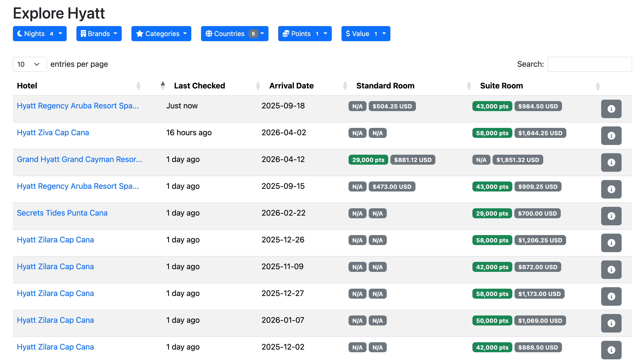This screenshot has width=644, height=362.
Task: Open Secrets Tides Punta Cana link
Action: coord(62,213)
